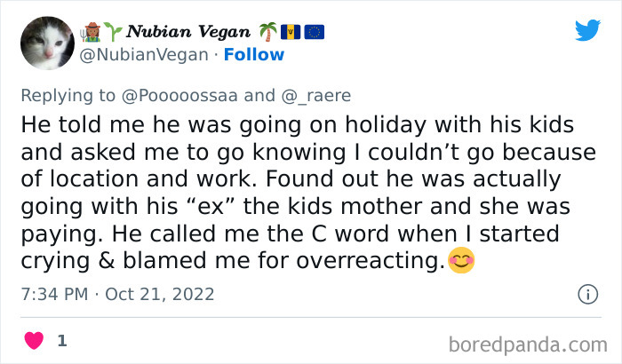Open the cat profile avatar

pyautogui.click(x=47, y=43)
